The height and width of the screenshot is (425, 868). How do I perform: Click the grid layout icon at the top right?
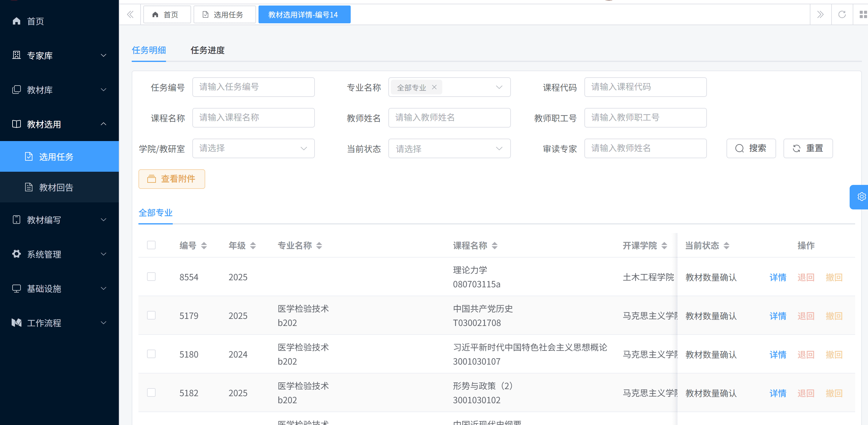pos(862,14)
